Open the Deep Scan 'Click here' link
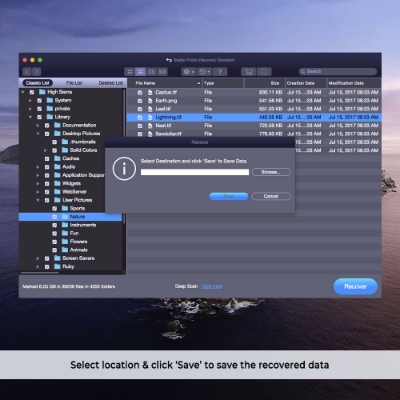 (x=212, y=286)
